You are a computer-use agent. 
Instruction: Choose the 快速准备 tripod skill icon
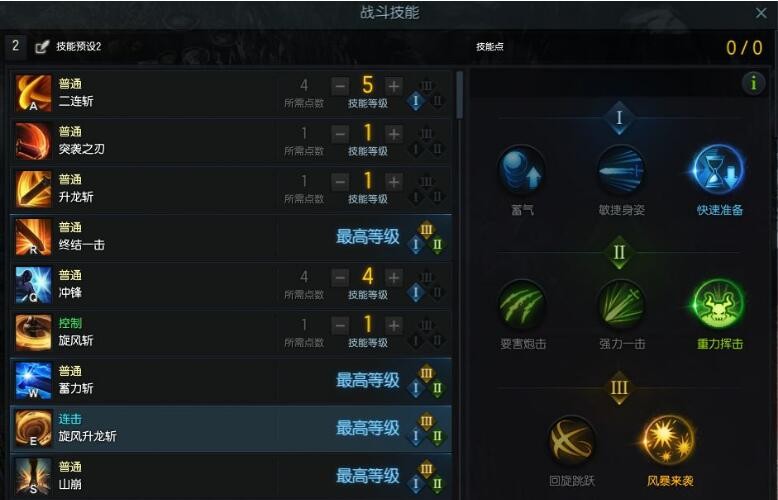click(719, 170)
